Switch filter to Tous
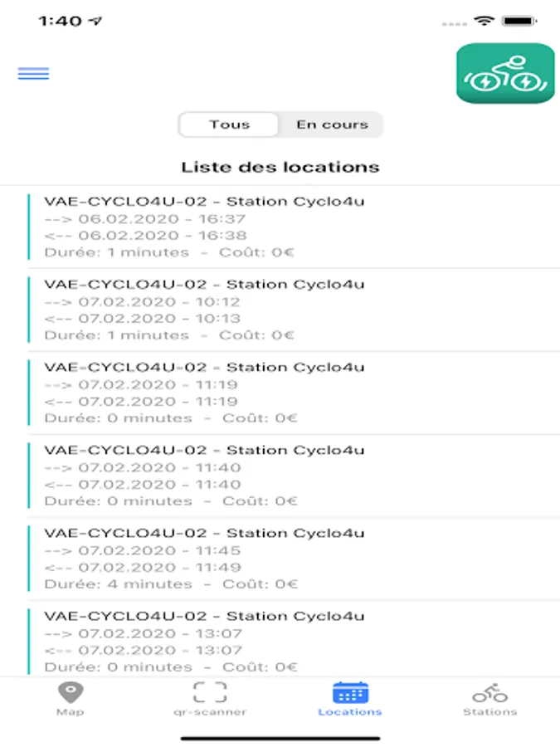The width and height of the screenshot is (560, 747). click(230, 124)
